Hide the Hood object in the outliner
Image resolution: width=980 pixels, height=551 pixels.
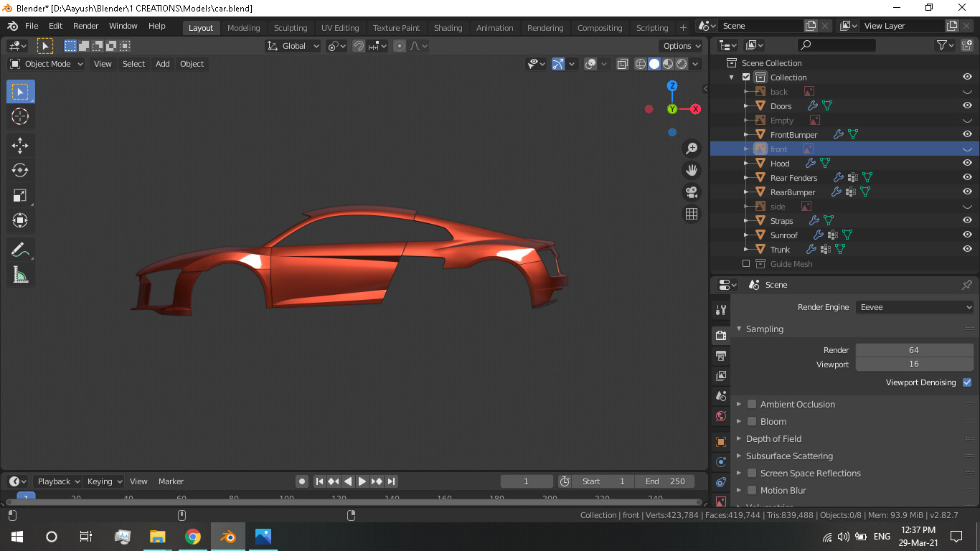[967, 163]
